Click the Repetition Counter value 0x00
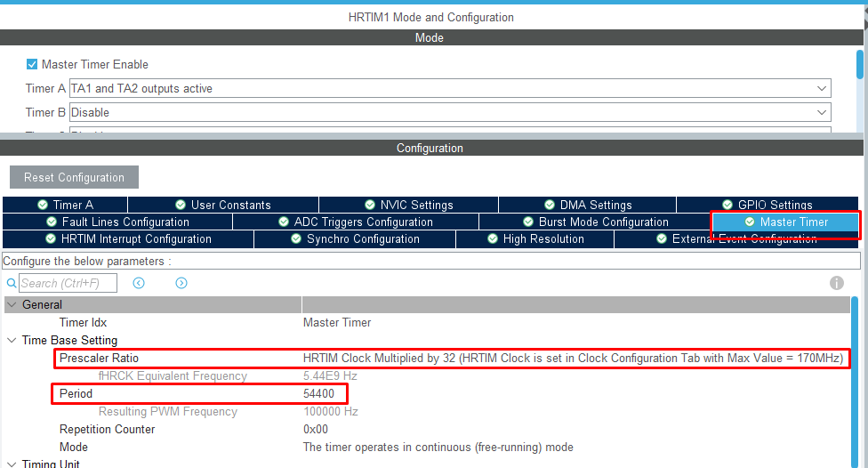 tap(316, 429)
